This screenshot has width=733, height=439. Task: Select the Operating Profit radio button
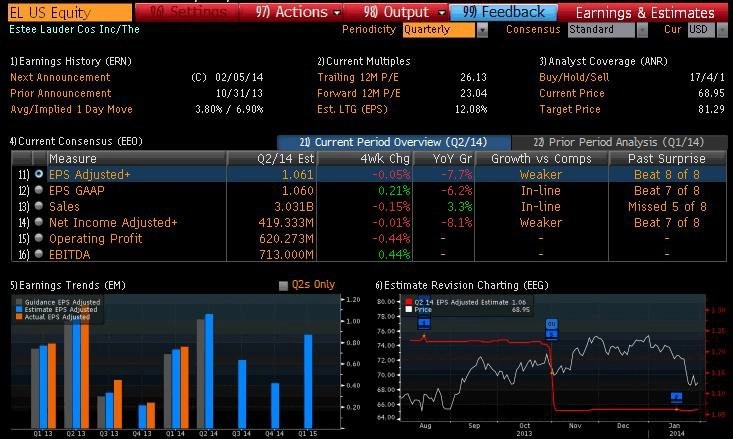(x=39, y=237)
